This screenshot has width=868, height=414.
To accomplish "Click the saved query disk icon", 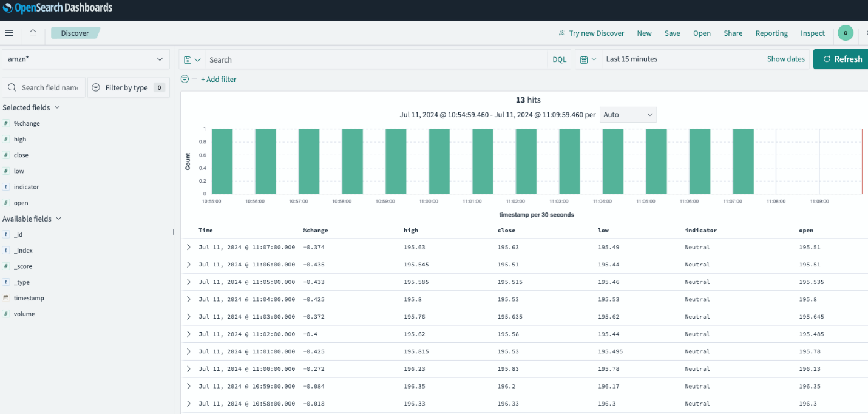I will click(x=188, y=59).
